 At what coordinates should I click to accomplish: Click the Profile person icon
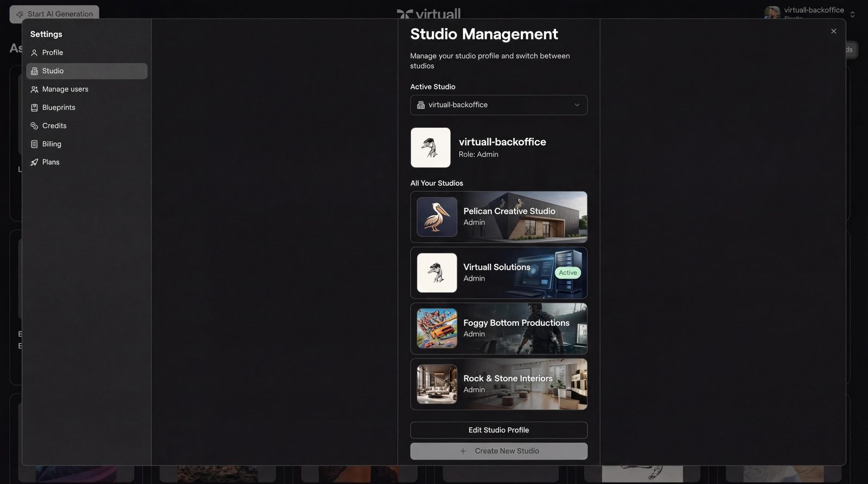[34, 53]
